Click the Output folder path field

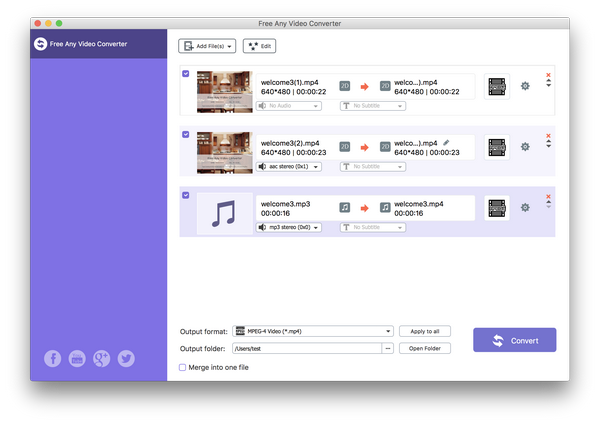coord(307,348)
